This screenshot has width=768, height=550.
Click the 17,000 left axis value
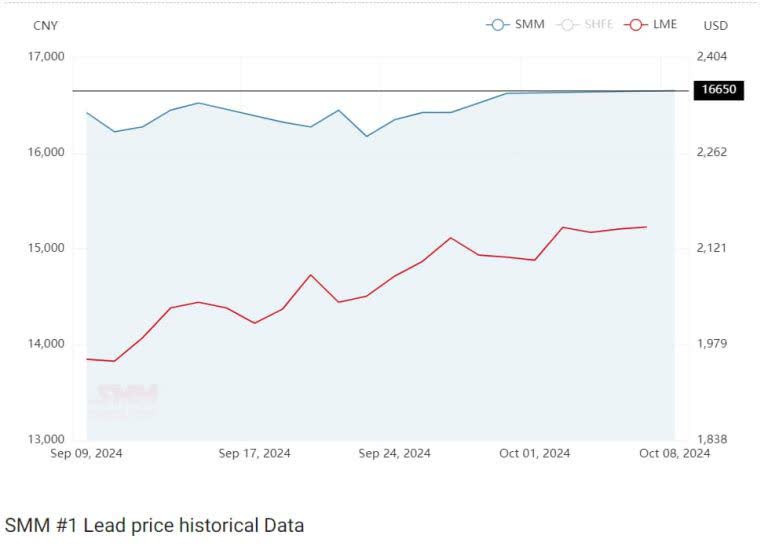(43, 57)
